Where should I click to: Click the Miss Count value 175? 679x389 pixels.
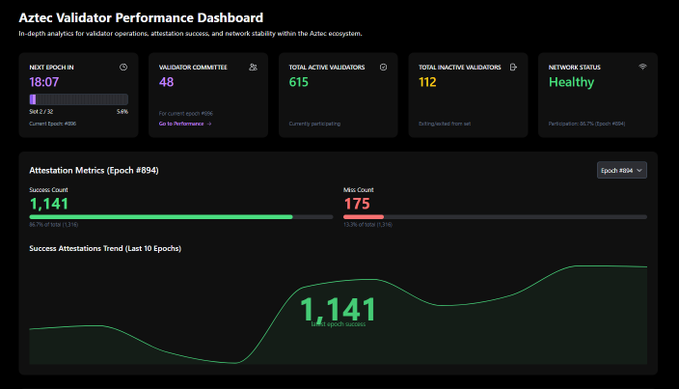tap(357, 204)
